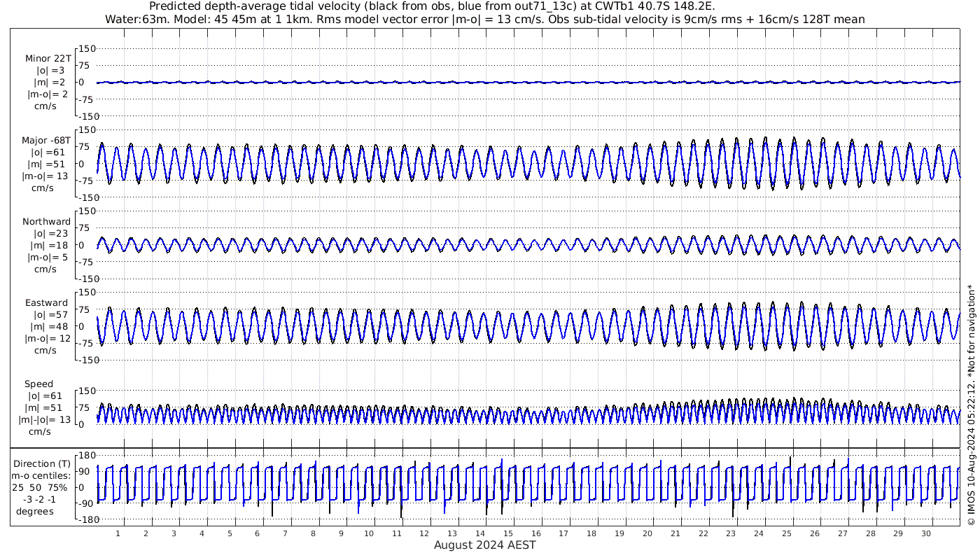
Task: Click the day '5' tick on the date axis
Action: coord(230,533)
